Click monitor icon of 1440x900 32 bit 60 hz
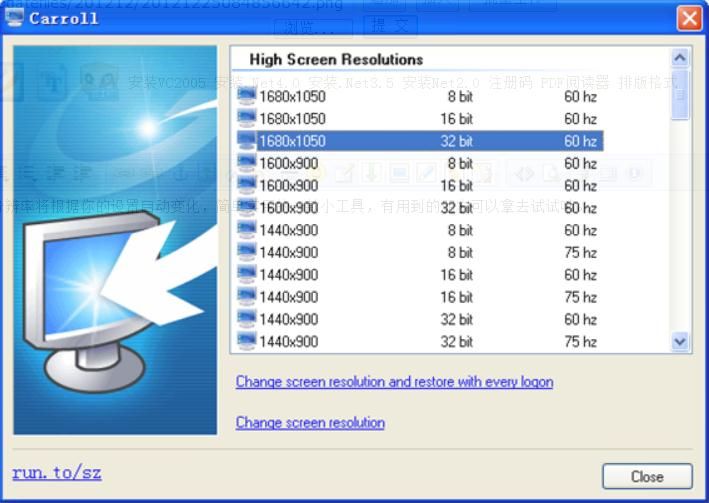 246,319
